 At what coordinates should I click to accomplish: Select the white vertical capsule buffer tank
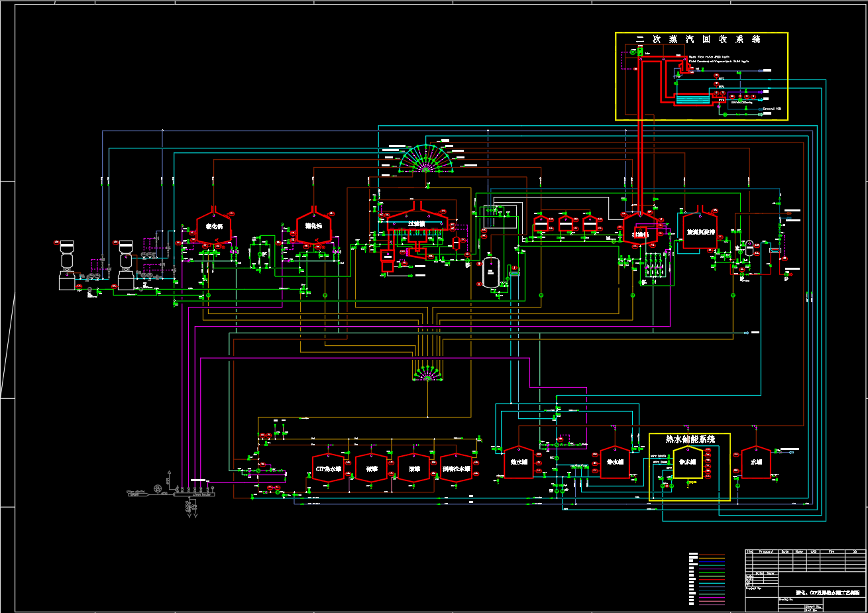[x=490, y=270]
